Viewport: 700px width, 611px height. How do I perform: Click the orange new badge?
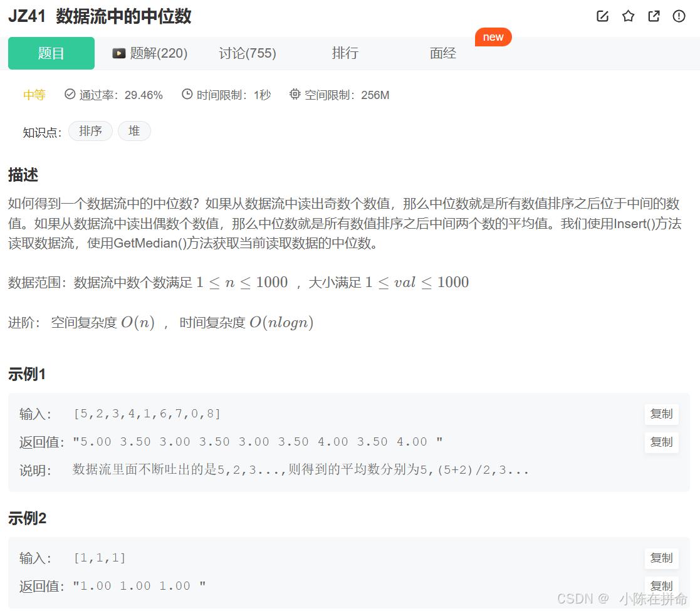tap(493, 37)
